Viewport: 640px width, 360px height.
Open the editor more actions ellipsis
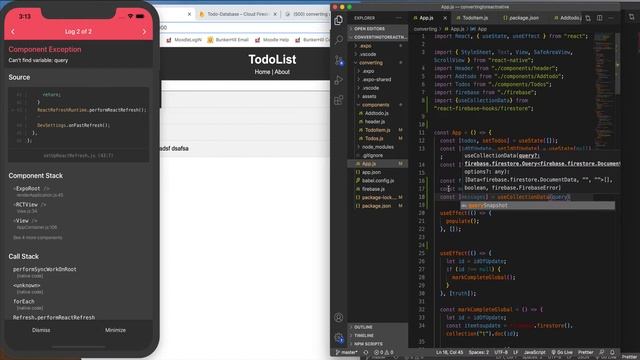[x=611, y=18]
